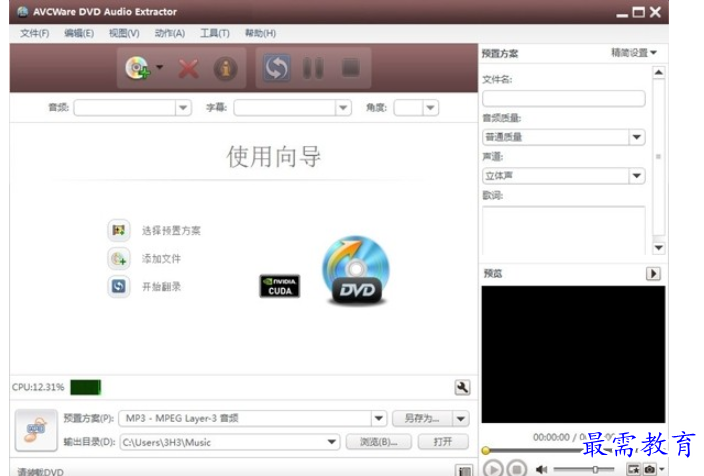Screen dimensions: 704x476
Task: Click the 添加文件 text
Action: coord(161,259)
